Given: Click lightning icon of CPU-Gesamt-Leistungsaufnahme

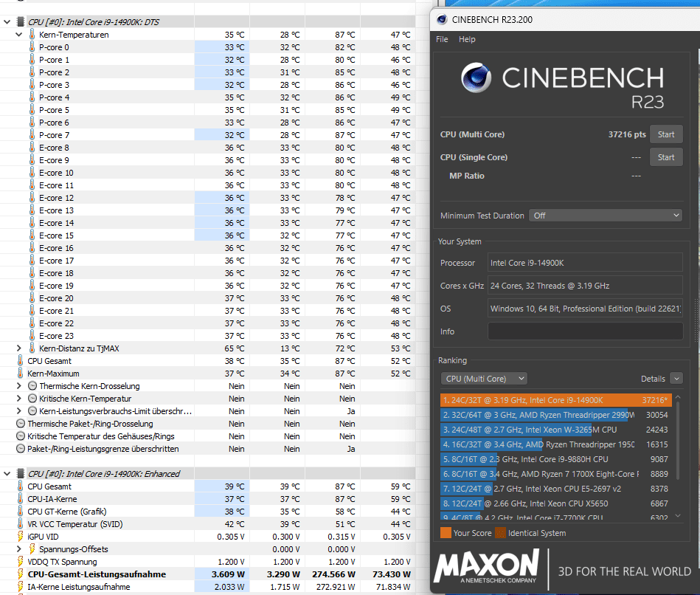Looking at the screenshot, I should pyautogui.click(x=20, y=574).
